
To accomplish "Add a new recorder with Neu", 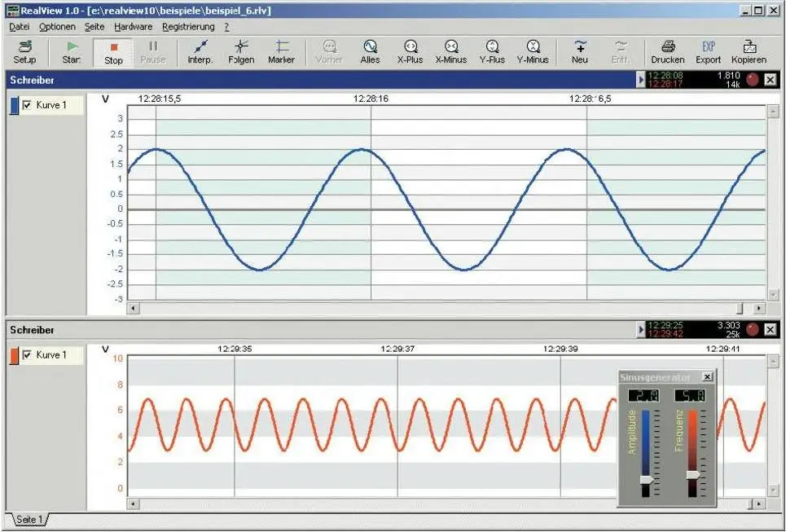I will point(579,52).
